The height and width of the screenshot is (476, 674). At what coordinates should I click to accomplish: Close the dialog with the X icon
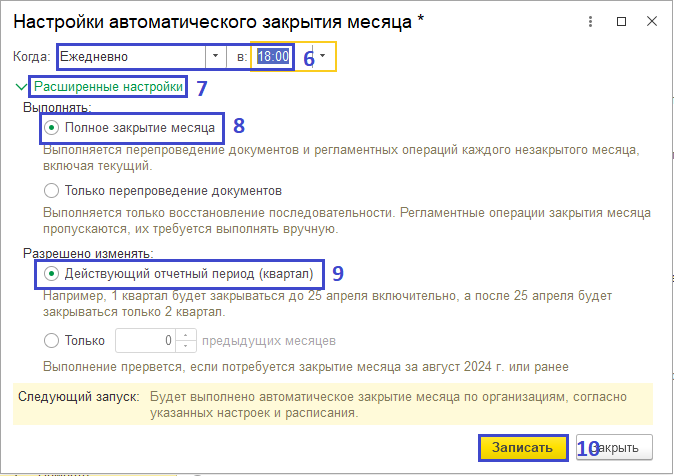click(652, 21)
